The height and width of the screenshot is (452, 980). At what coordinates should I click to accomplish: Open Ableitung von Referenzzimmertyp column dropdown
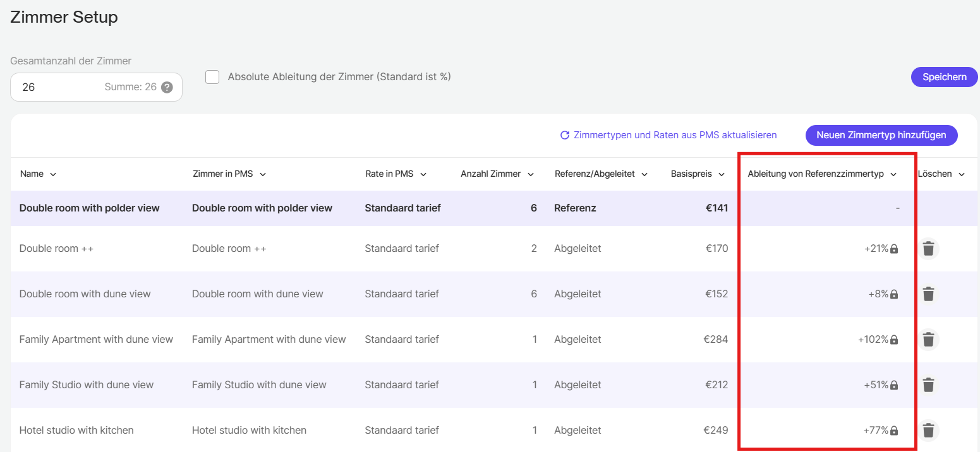pyautogui.click(x=893, y=174)
